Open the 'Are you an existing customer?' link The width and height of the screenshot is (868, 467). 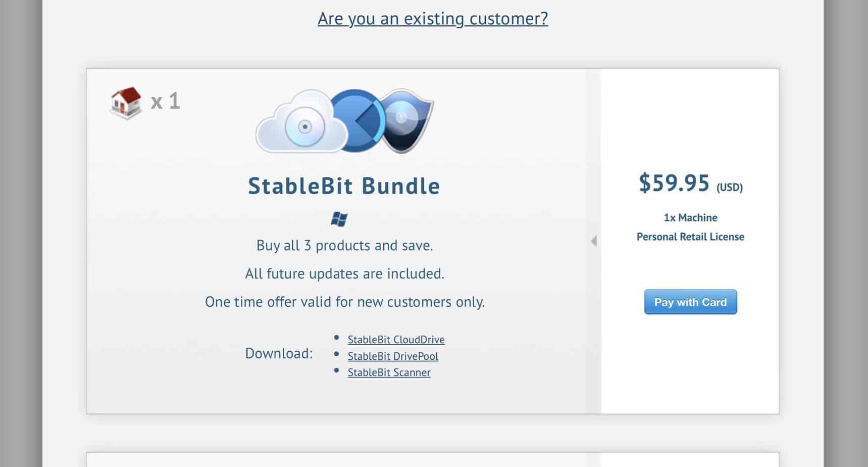tap(433, 18)
